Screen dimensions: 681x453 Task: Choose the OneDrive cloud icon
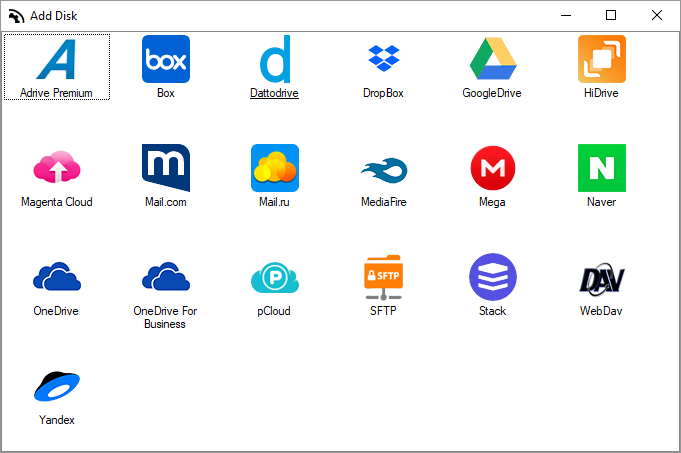57,276
